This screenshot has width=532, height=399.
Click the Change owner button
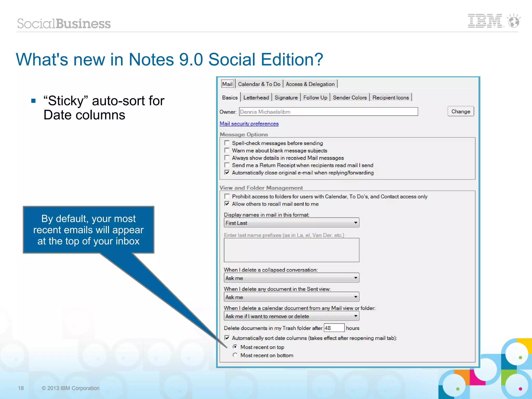point(461,111)
